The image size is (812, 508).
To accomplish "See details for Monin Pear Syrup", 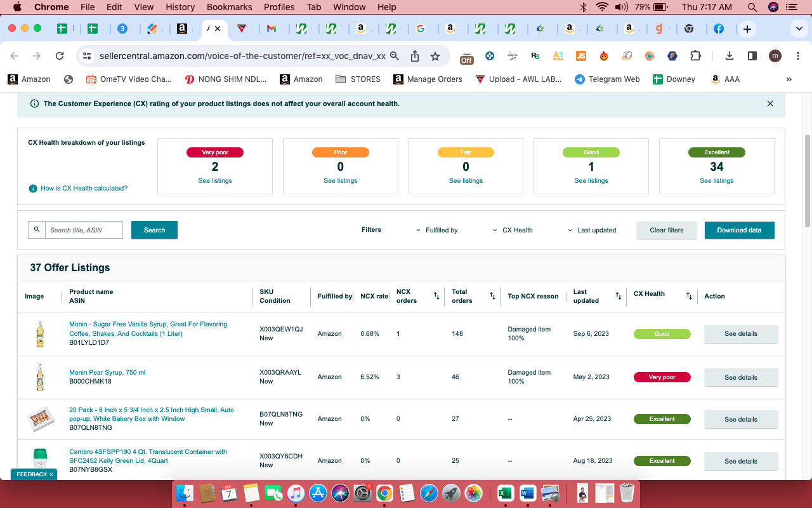I will 741,377.
